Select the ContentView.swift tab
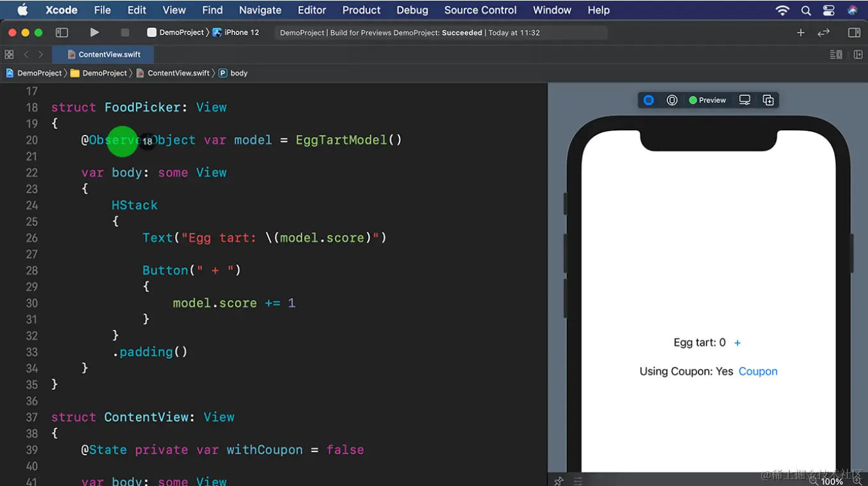The height and width of the screenshot is (486, 868). click(102, 54)
